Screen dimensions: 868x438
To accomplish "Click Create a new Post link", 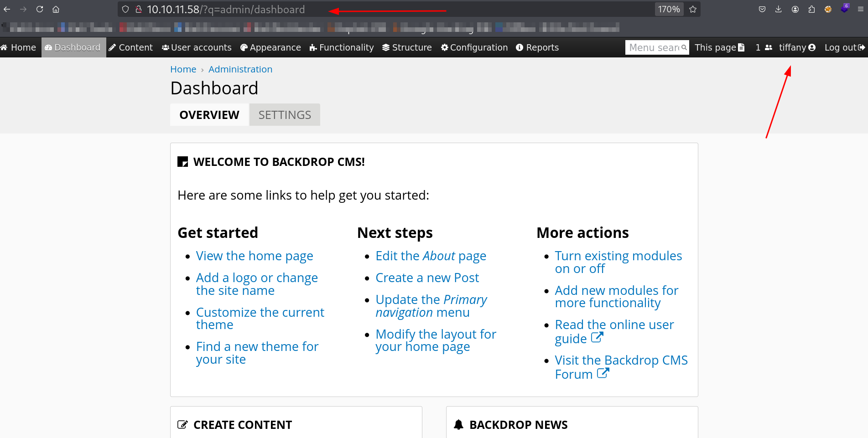I will click(x=427, y=278).
